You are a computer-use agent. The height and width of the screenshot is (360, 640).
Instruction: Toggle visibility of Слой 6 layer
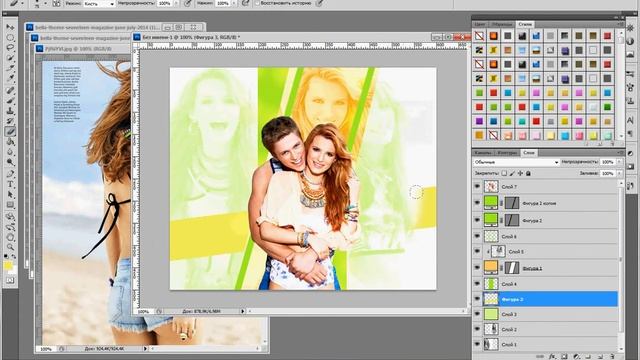477,236
